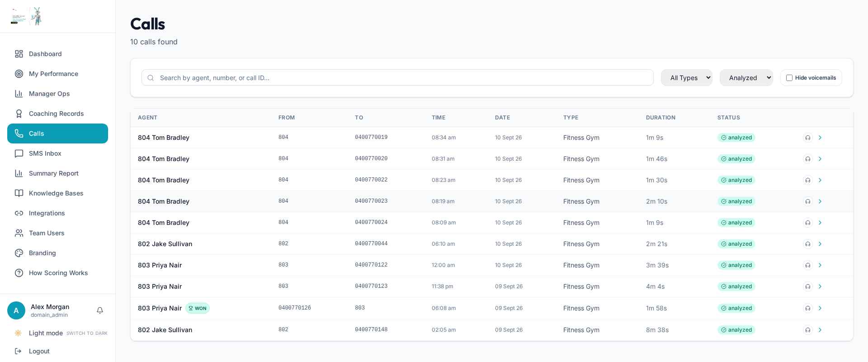Expand the 06:10 am Jake Sullivan call chevron
The width and height of the screenshot is (868, 362).
coord(820,244)
